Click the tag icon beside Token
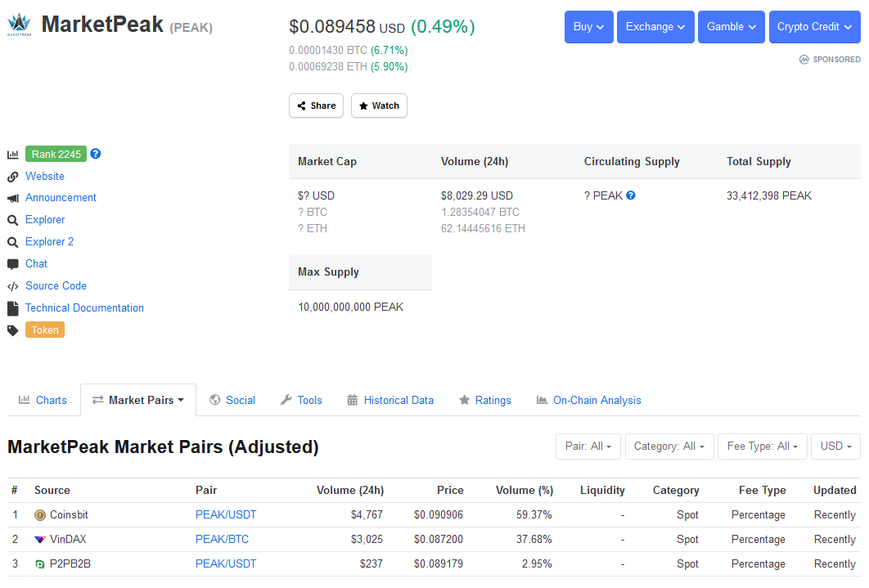Viewport: 869px width, 588px height. tap(13, 330)
